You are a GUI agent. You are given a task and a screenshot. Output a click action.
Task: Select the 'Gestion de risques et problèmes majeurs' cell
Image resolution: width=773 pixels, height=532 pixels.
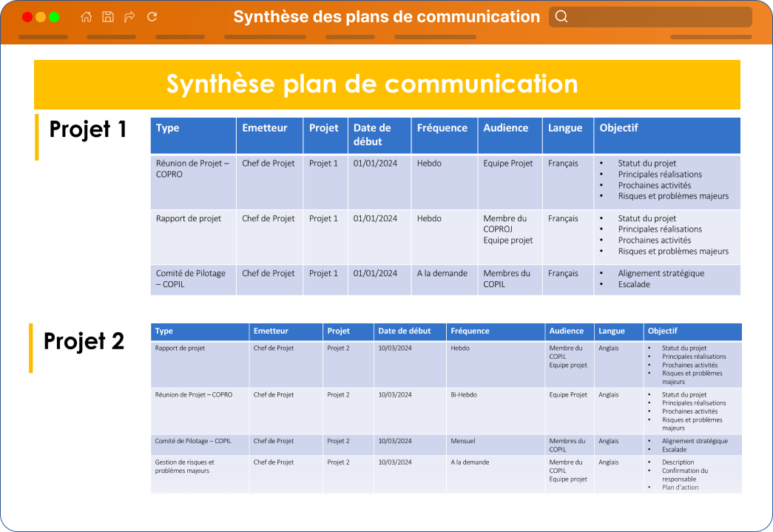pyautogui.click(x=200, y=474)
